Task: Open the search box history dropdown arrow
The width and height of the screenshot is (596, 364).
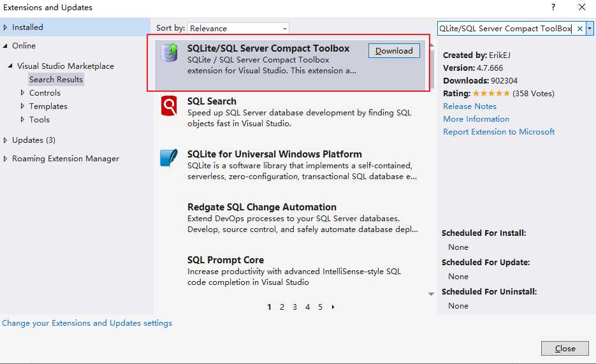Action: point(590,29)
